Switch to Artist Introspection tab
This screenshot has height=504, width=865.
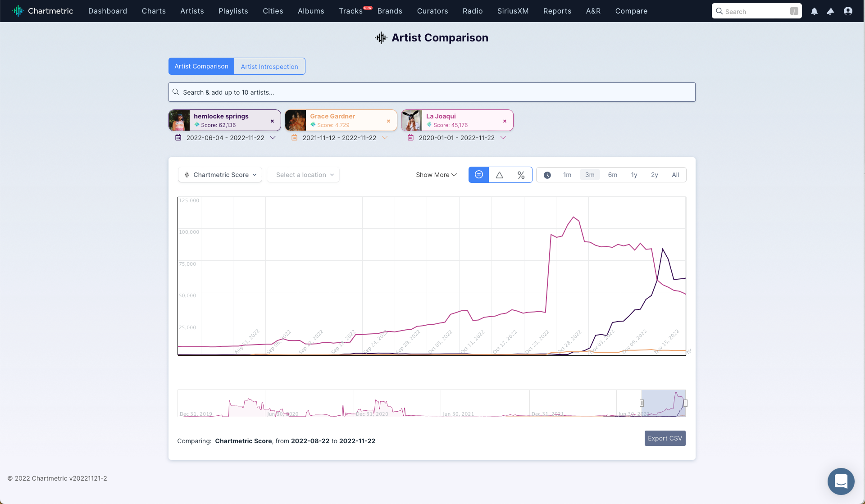tap(269, 66)
